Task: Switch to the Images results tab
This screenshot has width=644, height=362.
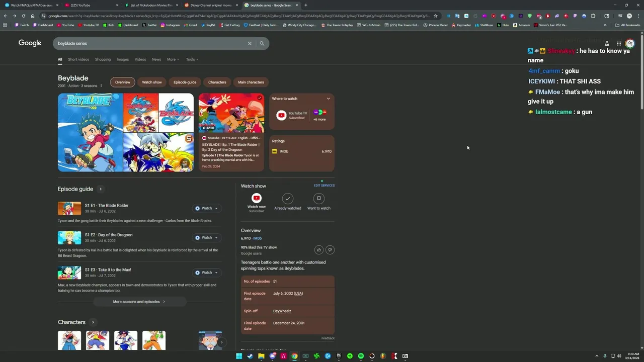Action: click(x=123, y=59)
